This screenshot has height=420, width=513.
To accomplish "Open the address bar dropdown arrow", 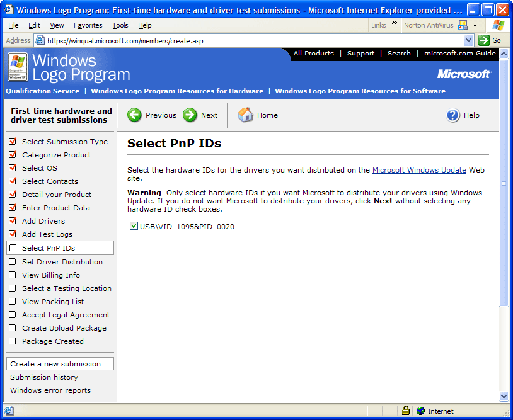I will [468, 40].
